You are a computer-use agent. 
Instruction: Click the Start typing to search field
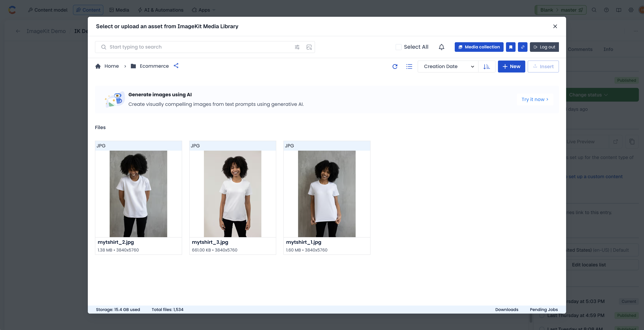pyautogui.click(x=205, y=47)
